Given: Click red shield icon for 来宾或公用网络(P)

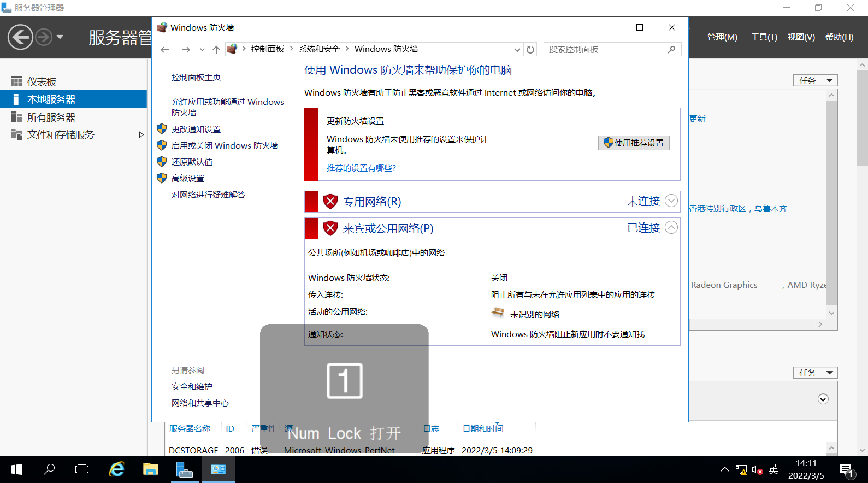Looking at the screenshot, I should pos(330,228).
